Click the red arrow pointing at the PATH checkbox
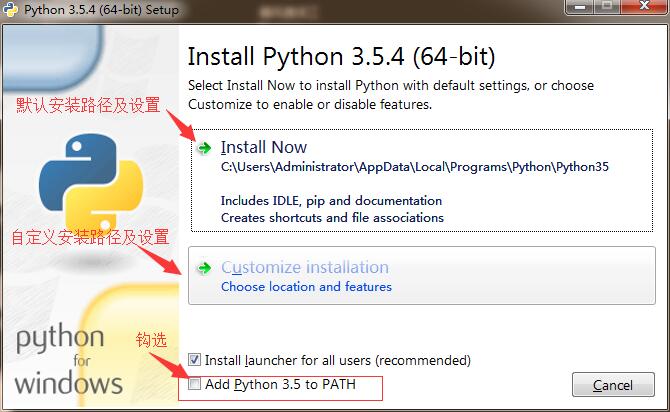670x412 pixels. pos(165,363)
